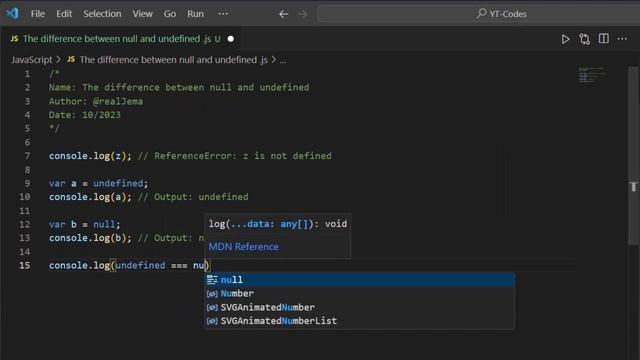Run the code with the play icon
The image size is (640, 360).
[x=565, y=39]
